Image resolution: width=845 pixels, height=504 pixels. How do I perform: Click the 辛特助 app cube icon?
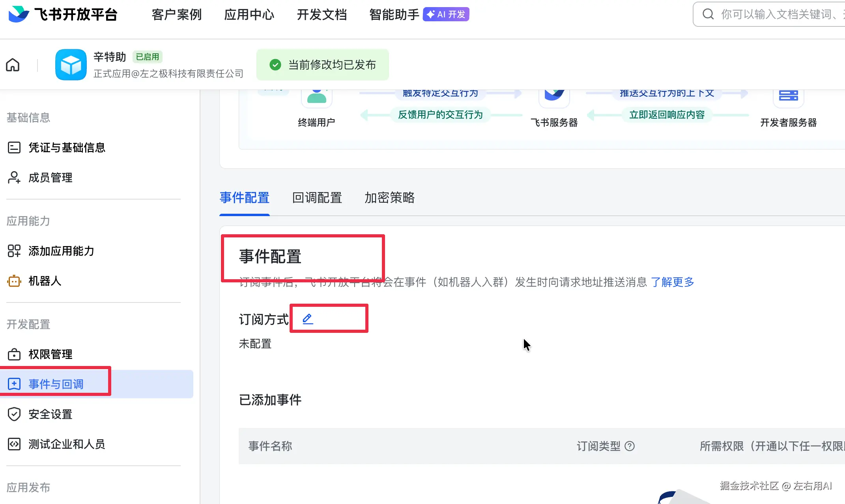click(x=71, y=65)
